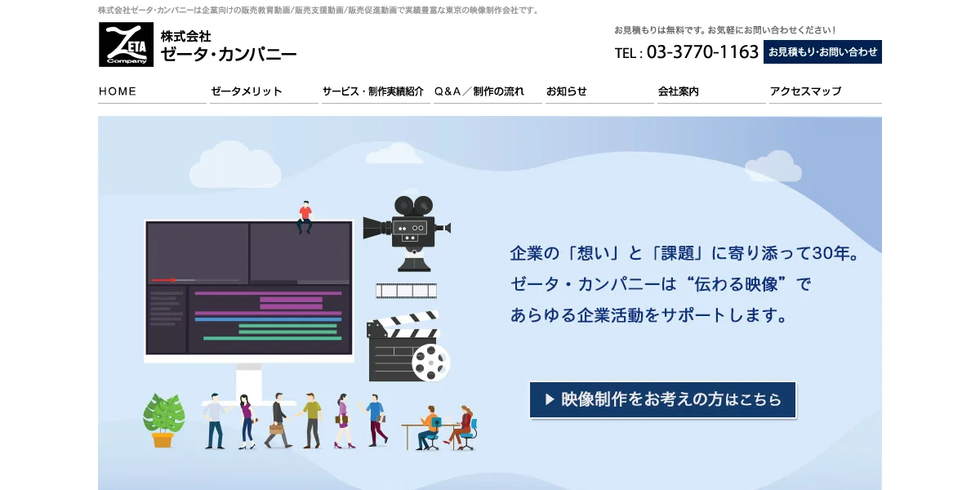
Task: Click text お見積もりは無料です。お気軽にお問い合わせください!
Action: [725, 30]
